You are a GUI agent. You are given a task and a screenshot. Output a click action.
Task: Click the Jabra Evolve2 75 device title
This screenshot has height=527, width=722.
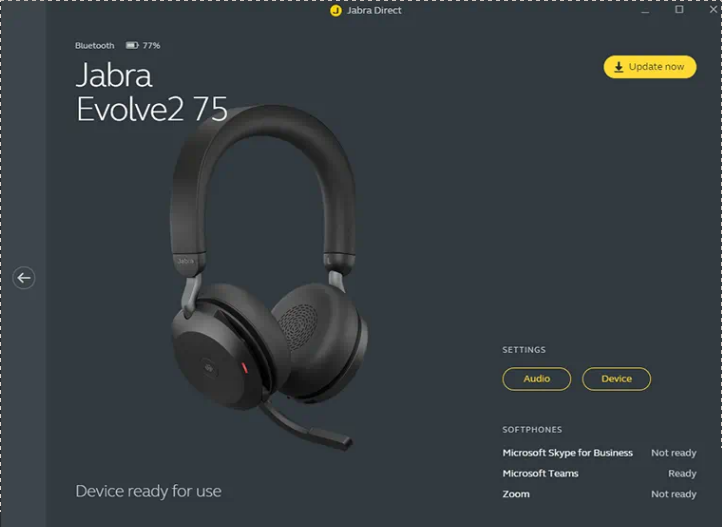click(151, 92)
